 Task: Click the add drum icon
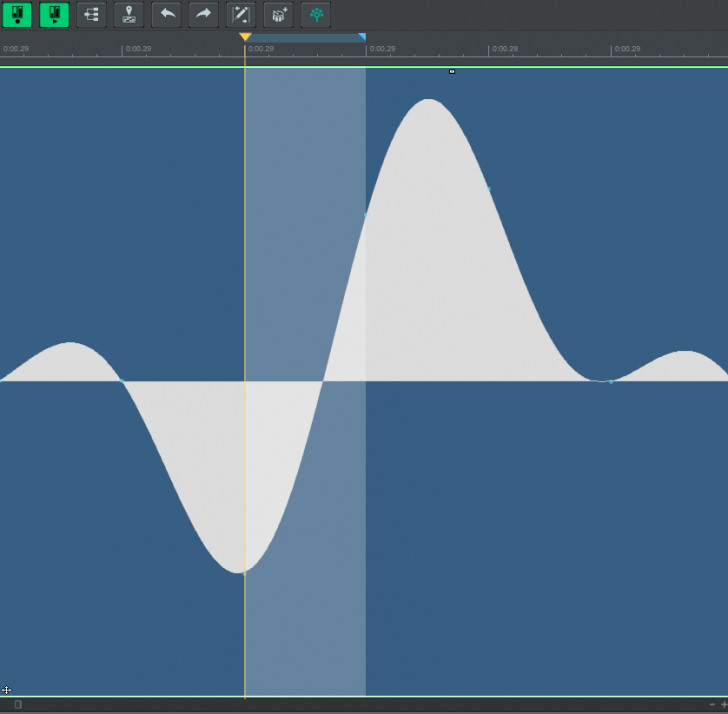(278, 14)
